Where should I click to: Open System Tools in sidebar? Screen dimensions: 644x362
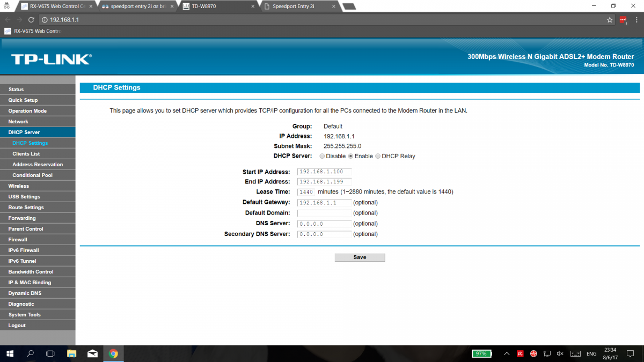point(38,315)
